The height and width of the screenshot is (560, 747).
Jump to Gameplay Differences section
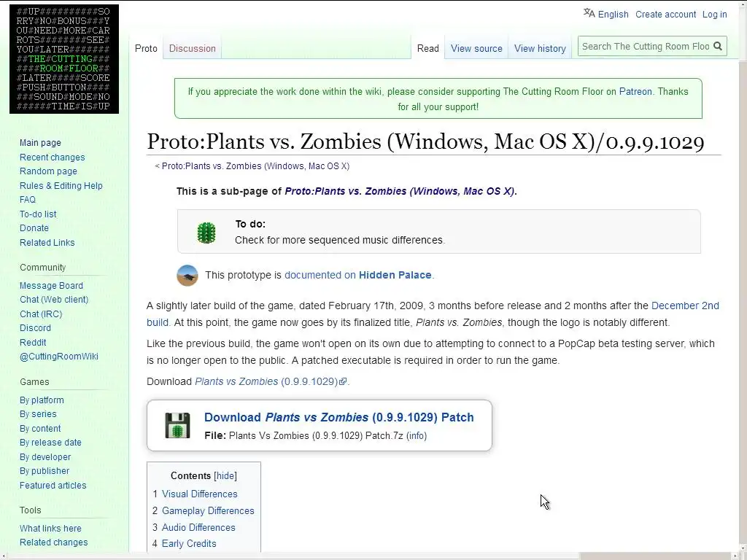(208, 510)
